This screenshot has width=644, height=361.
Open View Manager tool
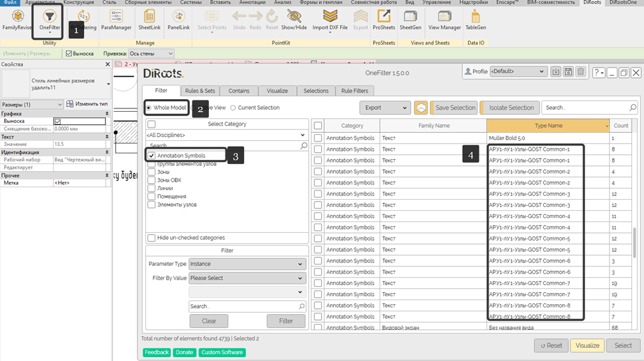[x=444, y=20]
